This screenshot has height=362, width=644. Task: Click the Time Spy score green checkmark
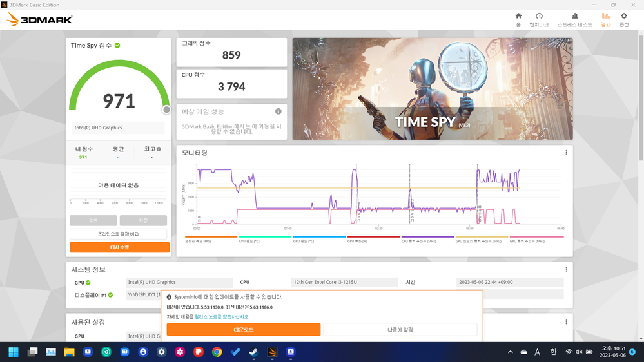[x=117, y=46]
